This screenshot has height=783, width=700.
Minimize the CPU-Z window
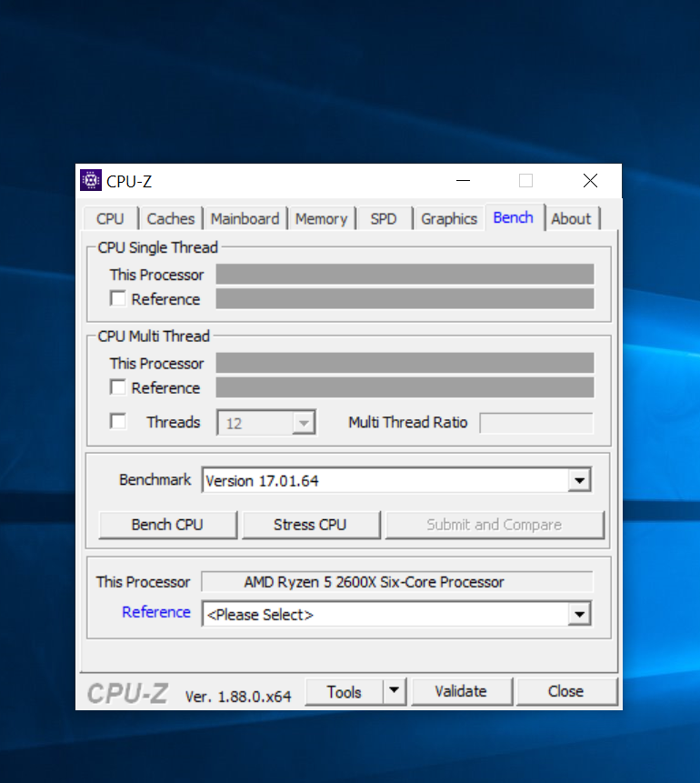tap(464, 180)
